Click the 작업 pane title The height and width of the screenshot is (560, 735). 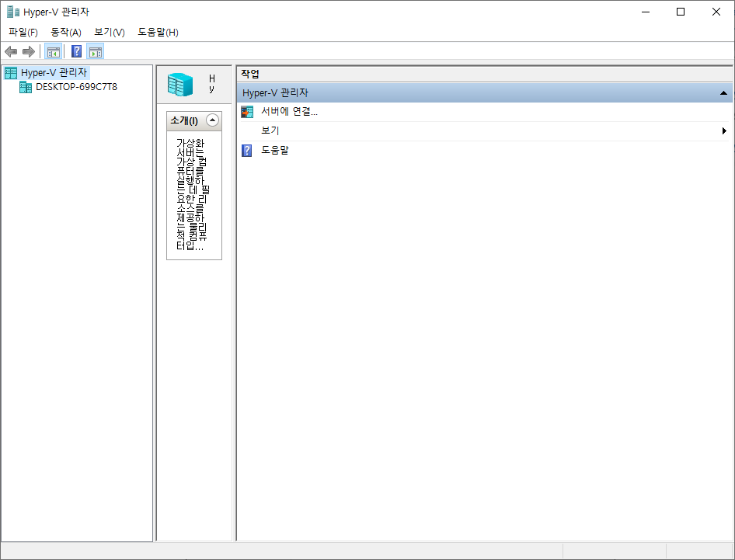click(x=250, y=74)
